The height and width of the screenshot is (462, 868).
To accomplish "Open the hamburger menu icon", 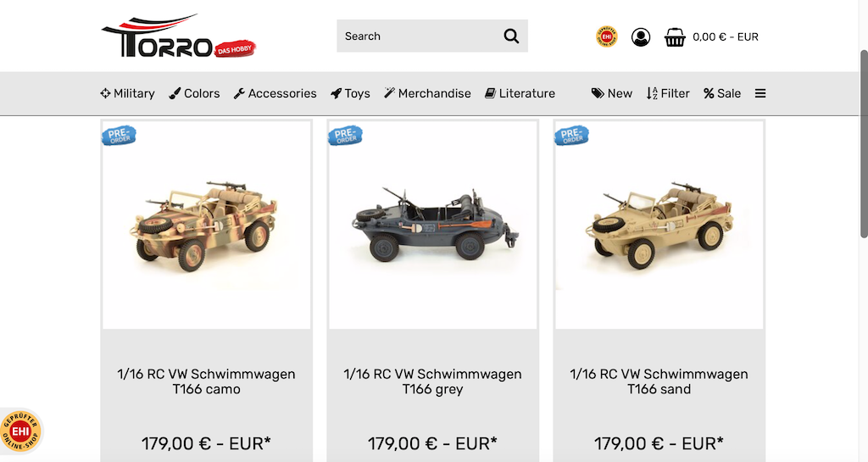I will (760, 93).
